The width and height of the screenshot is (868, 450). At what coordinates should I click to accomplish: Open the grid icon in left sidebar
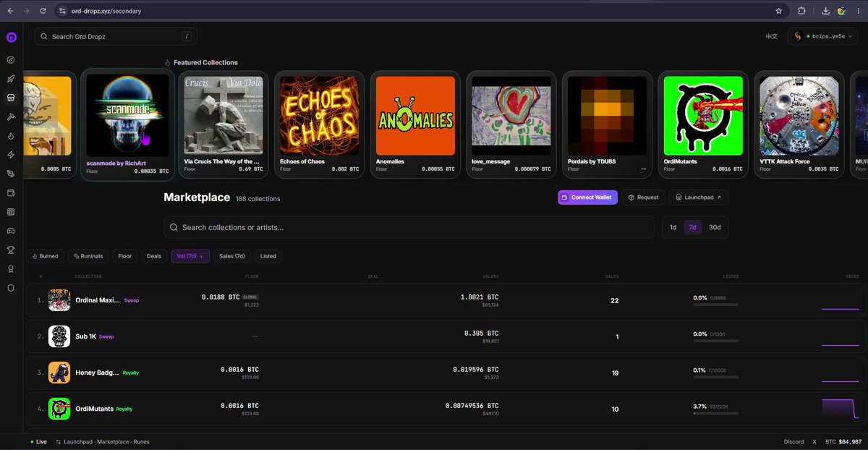tap(11, 212)
